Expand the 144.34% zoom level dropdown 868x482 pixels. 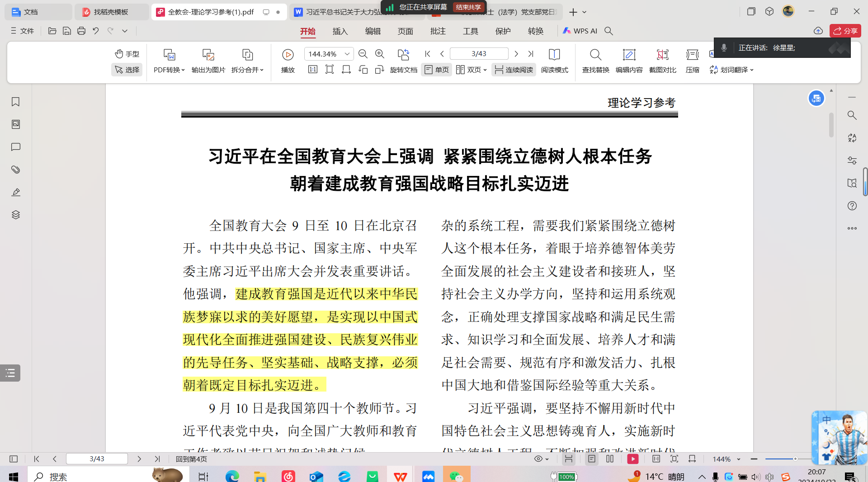[347, 54]
